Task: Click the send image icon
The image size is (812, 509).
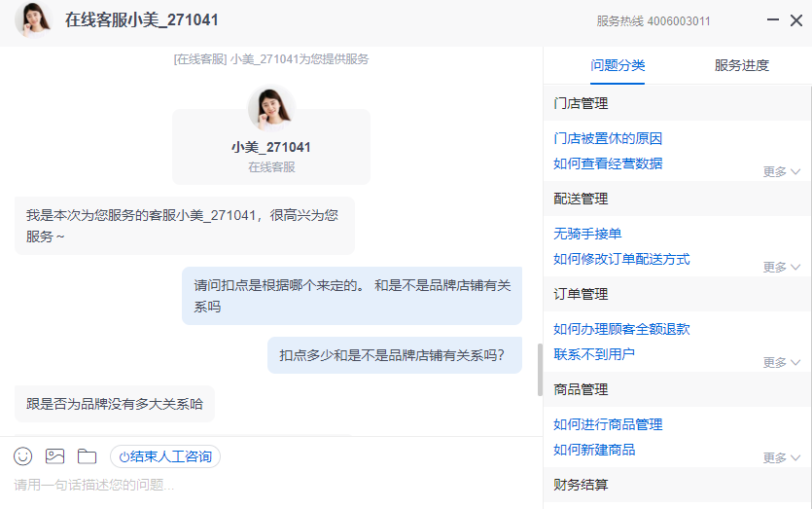Action: click(x=54, y=456)
